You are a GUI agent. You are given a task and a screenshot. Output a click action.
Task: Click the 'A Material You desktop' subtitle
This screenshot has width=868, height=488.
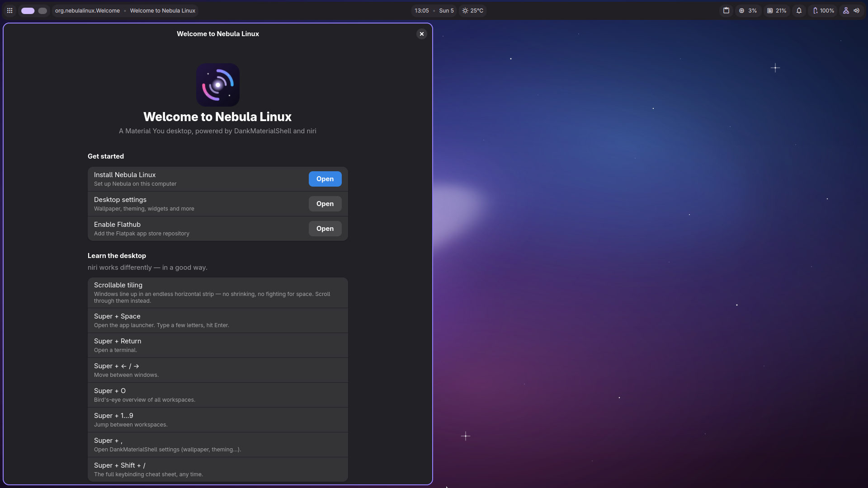[x=217, y=131]
